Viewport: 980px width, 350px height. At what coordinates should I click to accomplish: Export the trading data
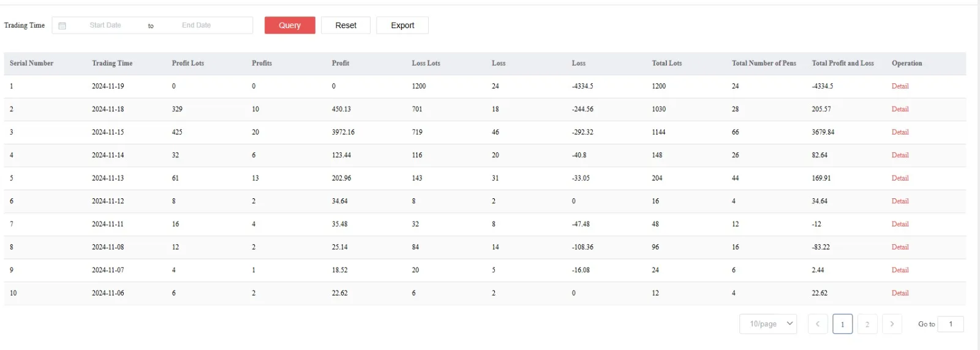point(402,26)
